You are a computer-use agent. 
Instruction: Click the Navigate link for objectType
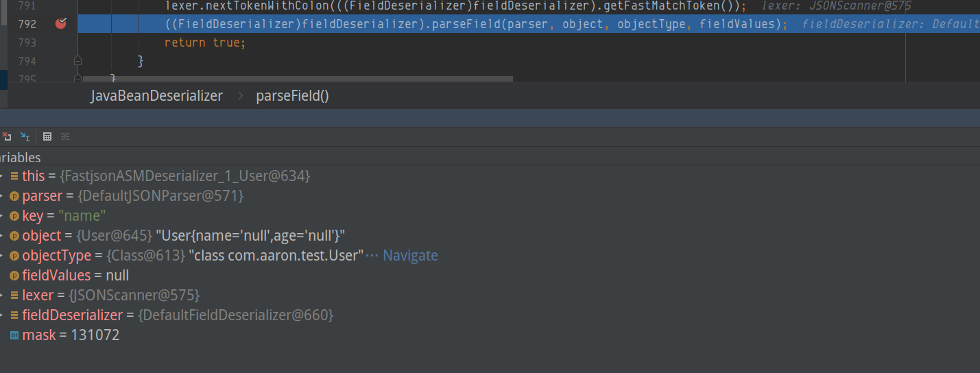410,256
